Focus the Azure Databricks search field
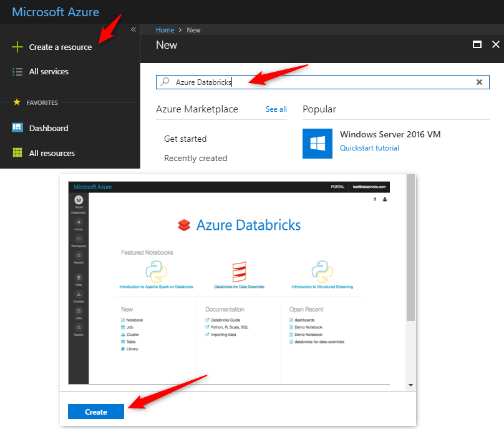Image resolution: width=504 pixels, height=429 pixels. coord(322,82)
